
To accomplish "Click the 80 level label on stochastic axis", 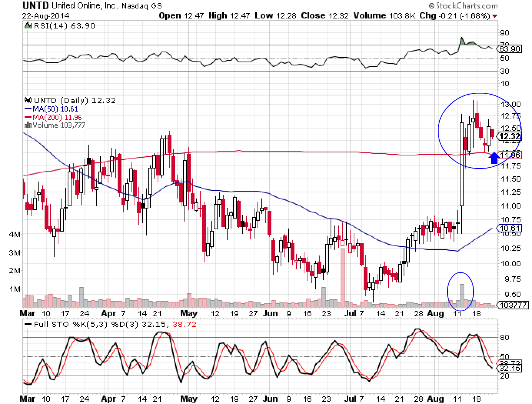I will (505, 337).
